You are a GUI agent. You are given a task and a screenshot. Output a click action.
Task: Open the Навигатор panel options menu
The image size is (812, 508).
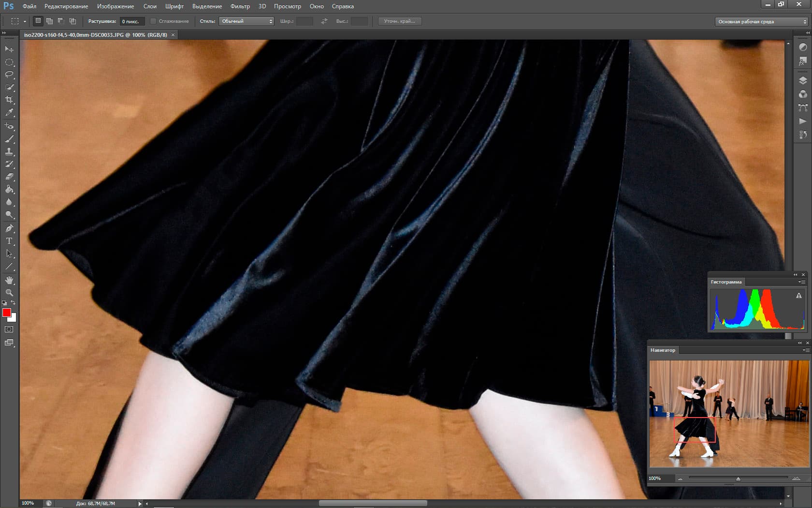click(x=805, y=350)
